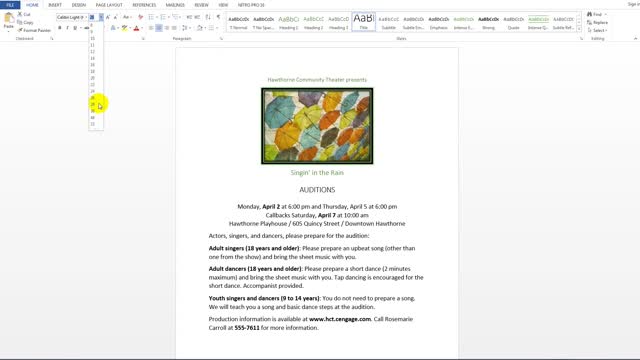The width and height of the screenshot is (640, 360).
Task: Apply the Heading 2 style
Action: [x=313, y=22]
